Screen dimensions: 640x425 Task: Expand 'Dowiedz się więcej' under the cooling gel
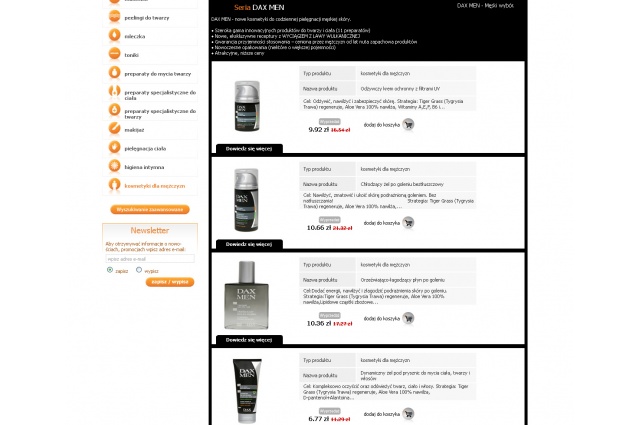pyautogui.click(x=249, y=245)
